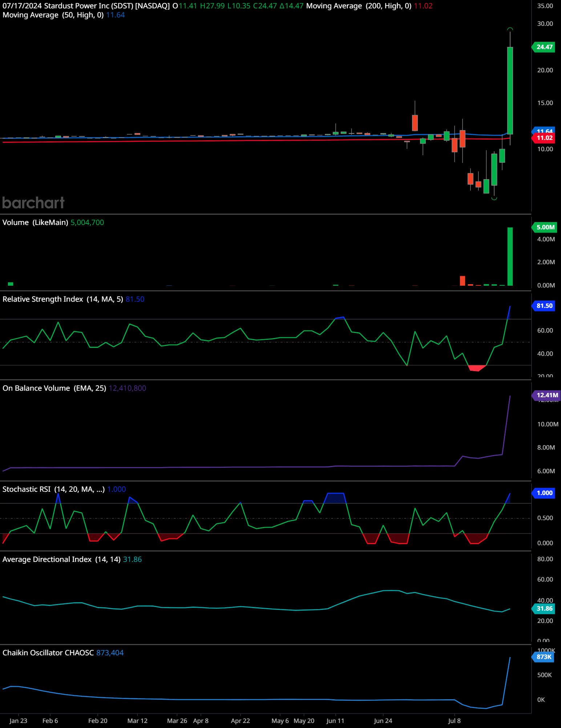Screen dimensions: 561x728
Task: Click the Apr 8 date axis label
Action: pos(201,721)
